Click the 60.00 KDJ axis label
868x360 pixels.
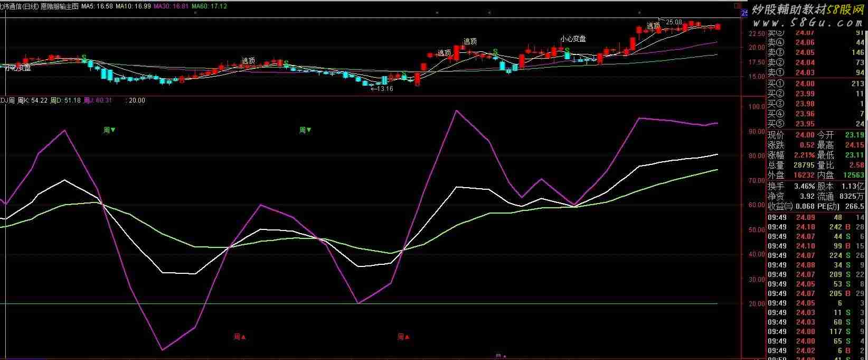click(757, 205)
